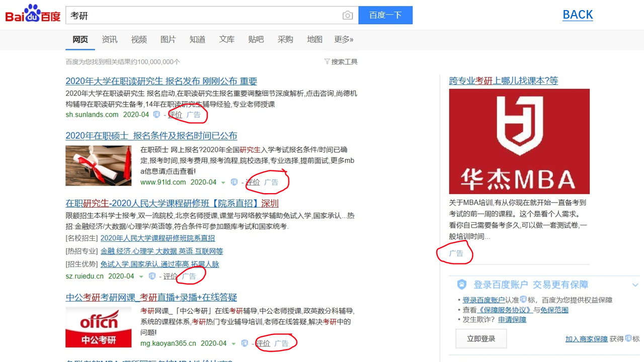Open result 2020年在职硕士 报名条件及报名时间已公布
This screenshot has height=362, width=644.
click(151, 136)
